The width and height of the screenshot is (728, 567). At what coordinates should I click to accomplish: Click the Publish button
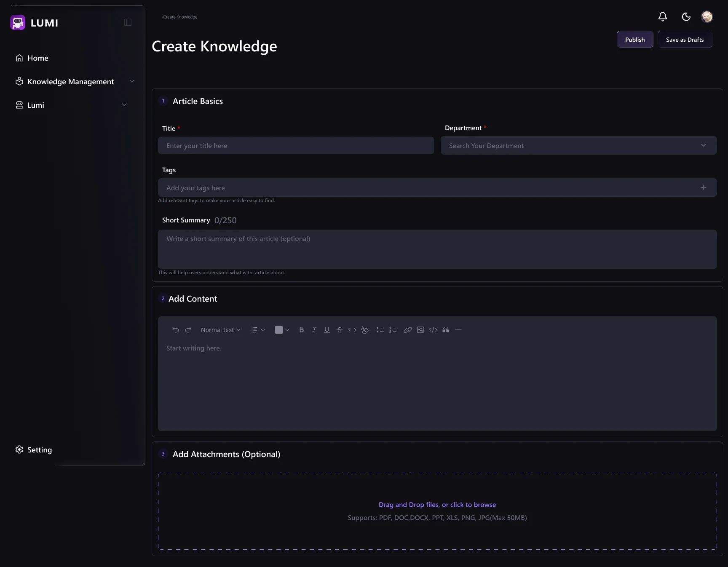[635, 39]
